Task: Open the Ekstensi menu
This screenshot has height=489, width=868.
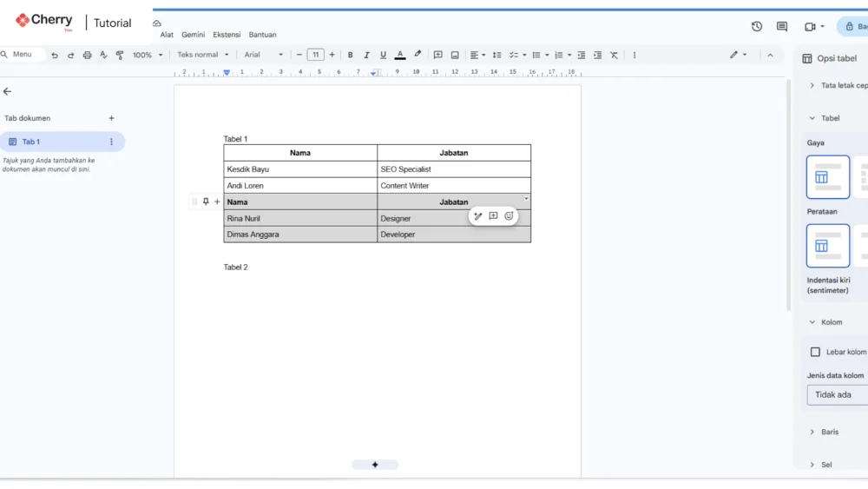Action: click(x=227, y=35)
